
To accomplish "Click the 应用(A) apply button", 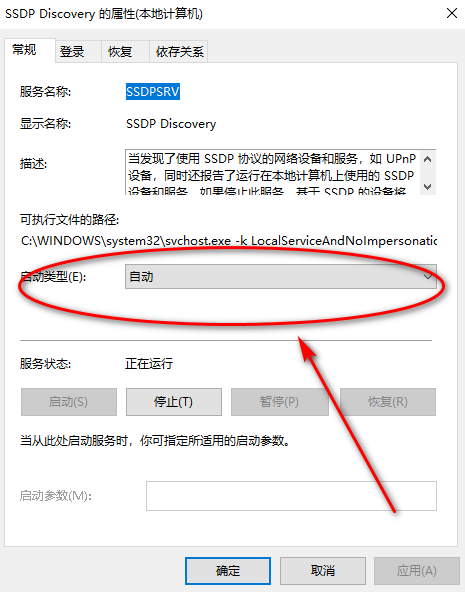I will pyautogui.click(x=417, y=570).
